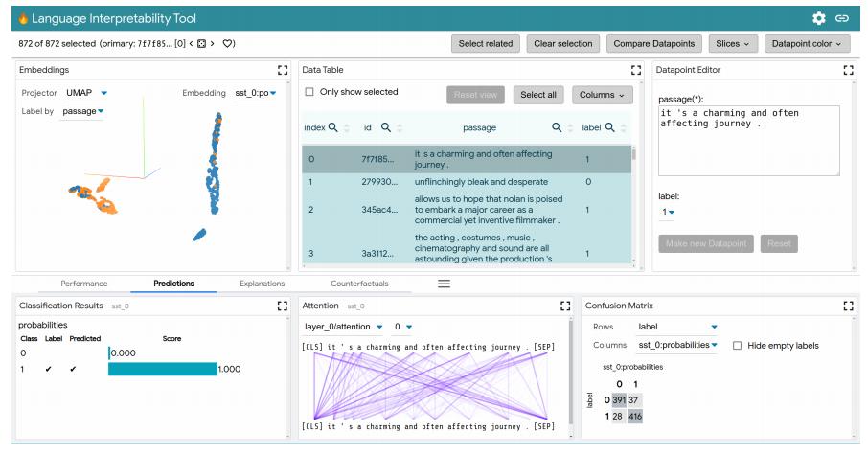The width and height of the screenshot is (868, 454).
Task: Open the Datapoint color dropdown
Action: pyautogui.click(x=807, y=44)
